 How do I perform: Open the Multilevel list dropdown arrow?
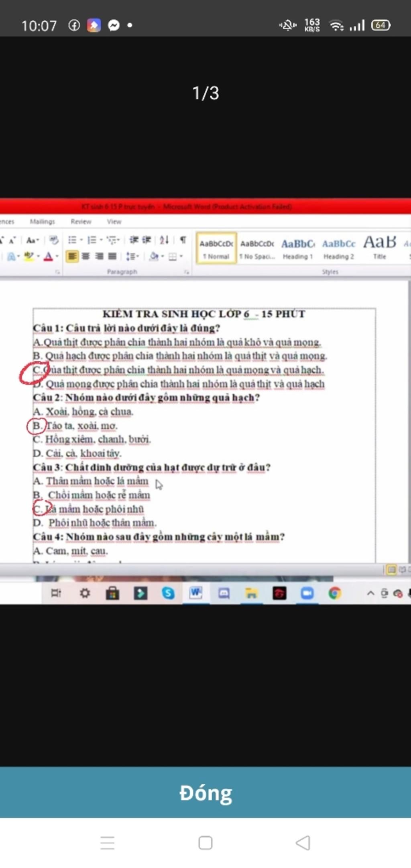(x=118, y=240)
